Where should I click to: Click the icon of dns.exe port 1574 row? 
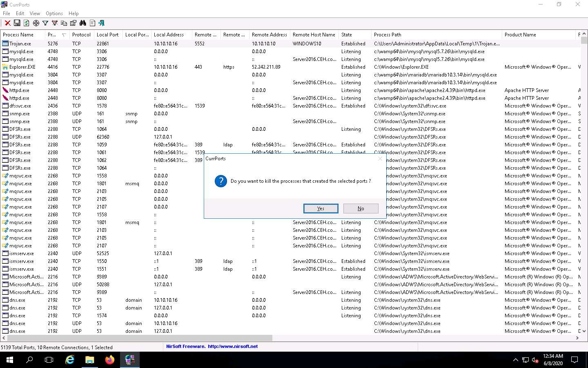(x=6, y=315)
